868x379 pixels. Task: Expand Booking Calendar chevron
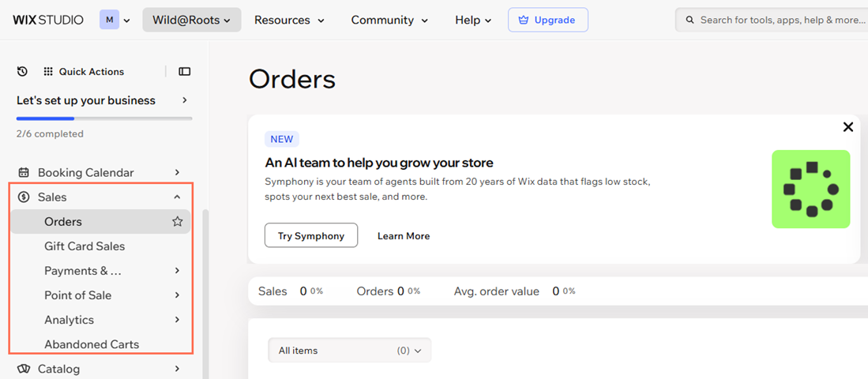click(177, 173)
